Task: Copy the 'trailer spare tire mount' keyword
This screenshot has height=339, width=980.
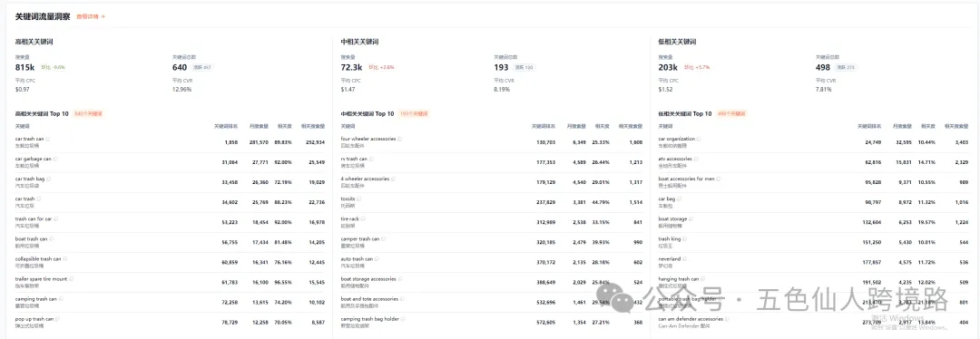Action: coord(72,278)
